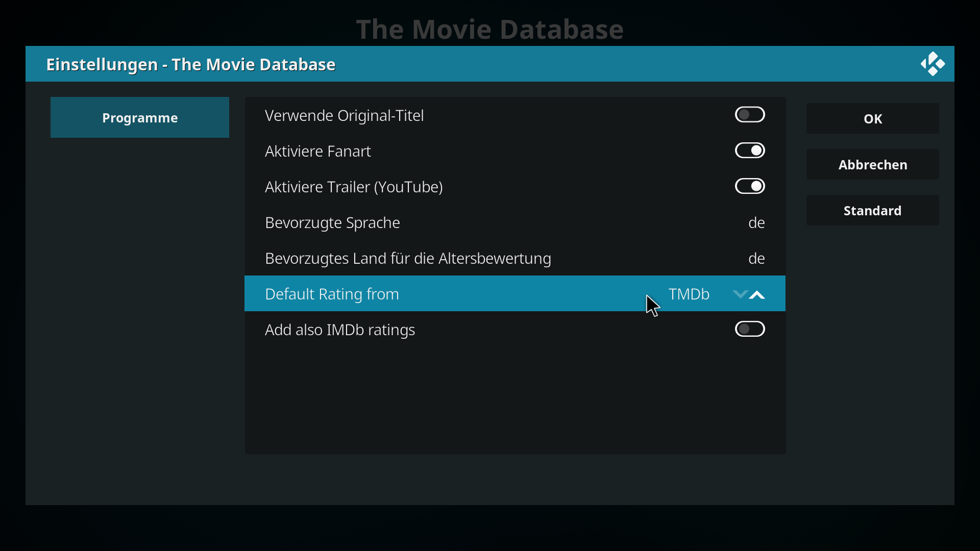Open Bevorzugte Sprache setting

(x=515, y=222)
